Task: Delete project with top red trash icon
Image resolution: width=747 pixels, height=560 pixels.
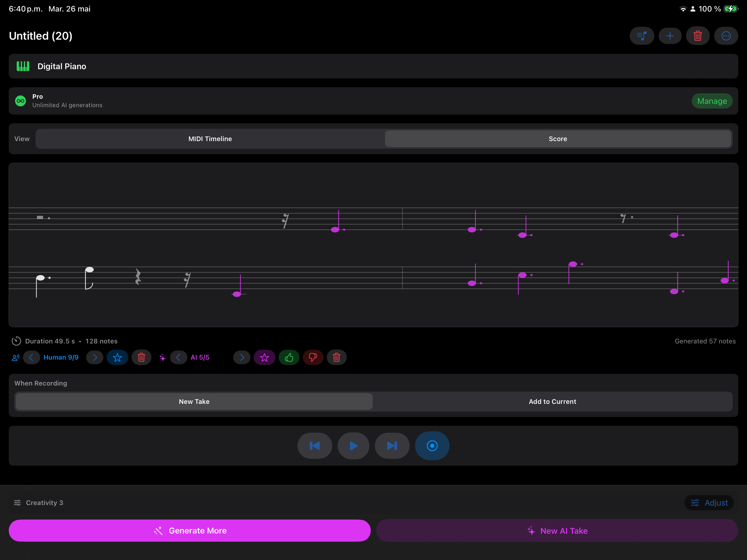Action: click(698, 36)
